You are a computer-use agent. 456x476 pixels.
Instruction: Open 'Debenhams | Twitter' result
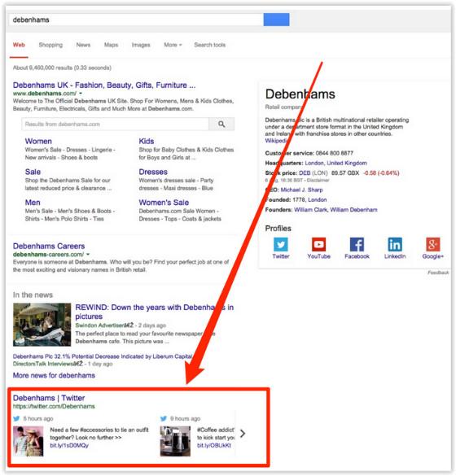49,398
